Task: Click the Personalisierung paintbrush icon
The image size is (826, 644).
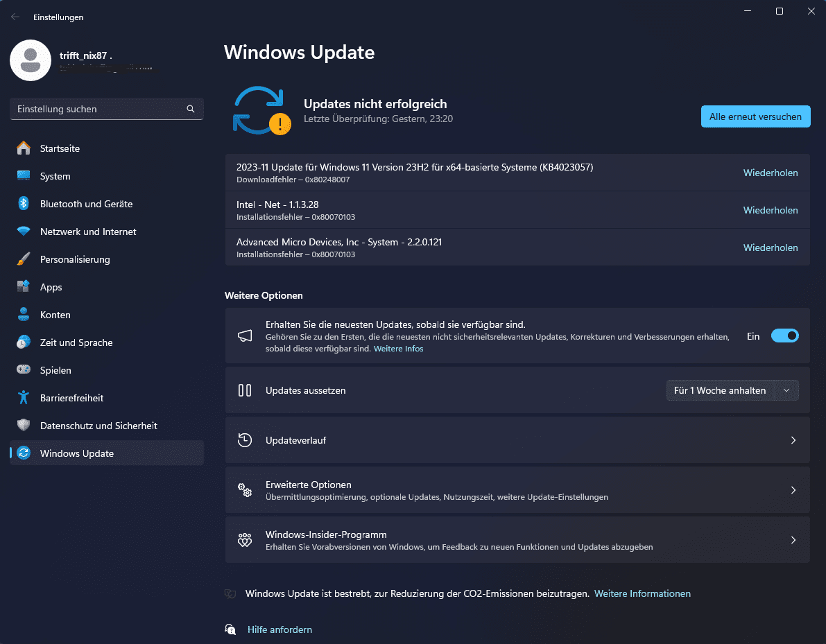Action: 24,259
